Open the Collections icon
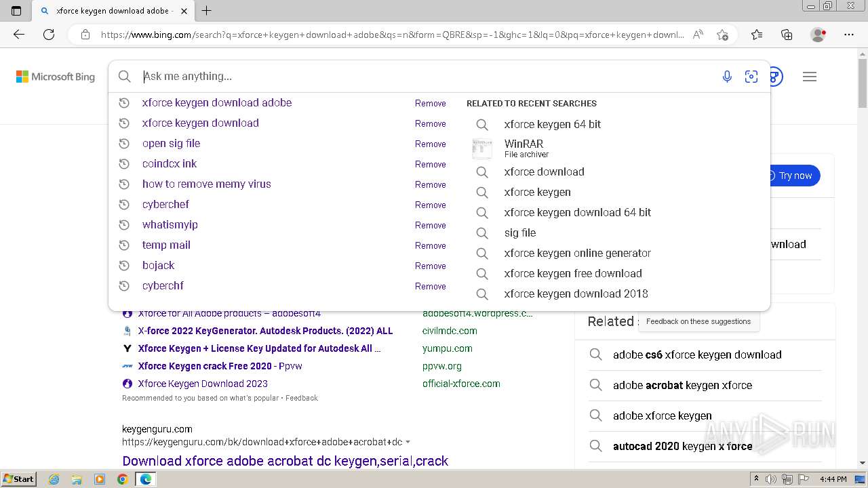Viewport: 868px width, 488px height. [787, 35]
